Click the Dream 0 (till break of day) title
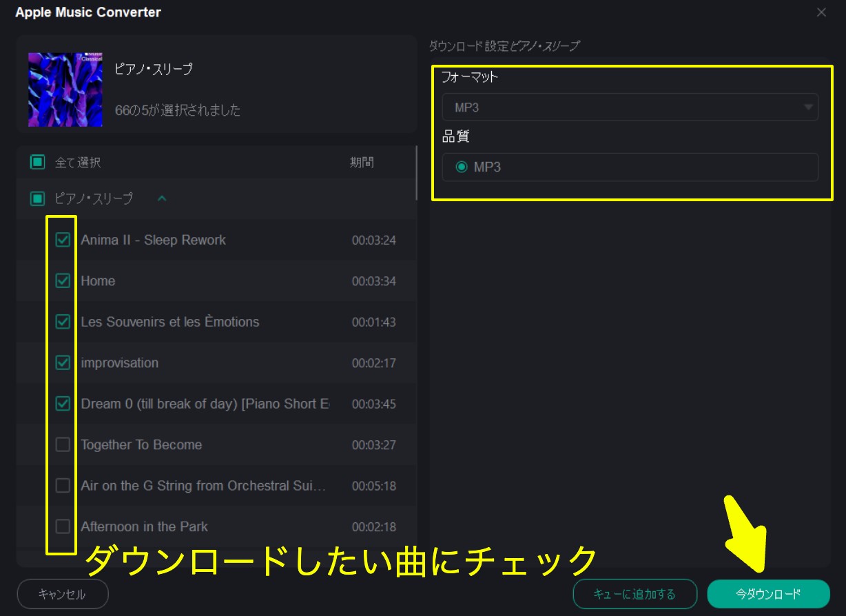 [x=205, y=404]
